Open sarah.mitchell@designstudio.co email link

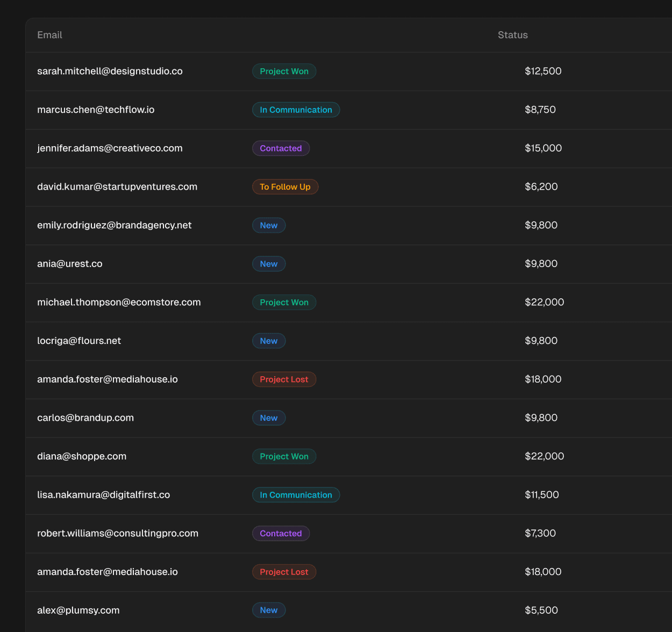[x=110, y=71]
